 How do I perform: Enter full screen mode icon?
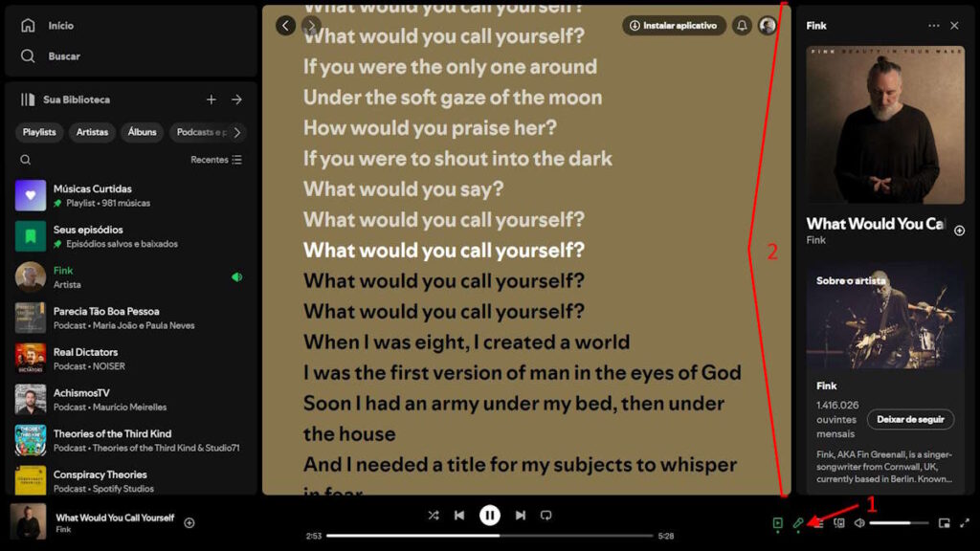(x=965, y=523)
